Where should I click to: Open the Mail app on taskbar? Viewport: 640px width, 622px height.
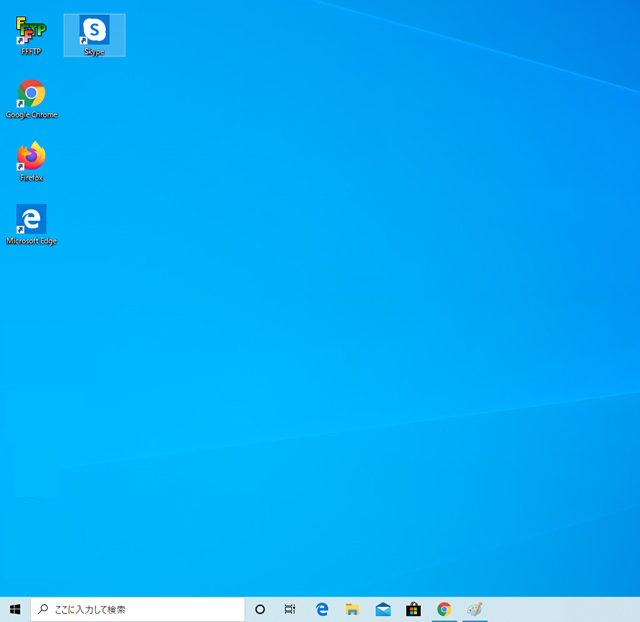[383, 609]
